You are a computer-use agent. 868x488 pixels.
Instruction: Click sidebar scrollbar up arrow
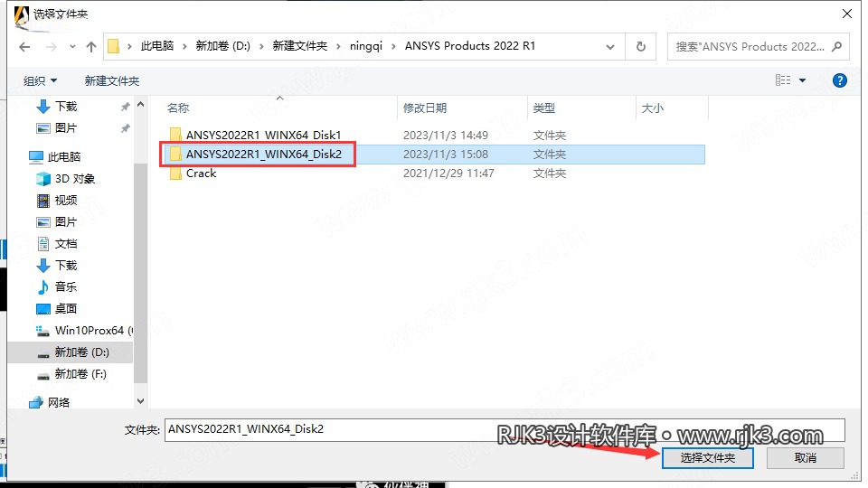pyautogui.click(x=141, y=105)
